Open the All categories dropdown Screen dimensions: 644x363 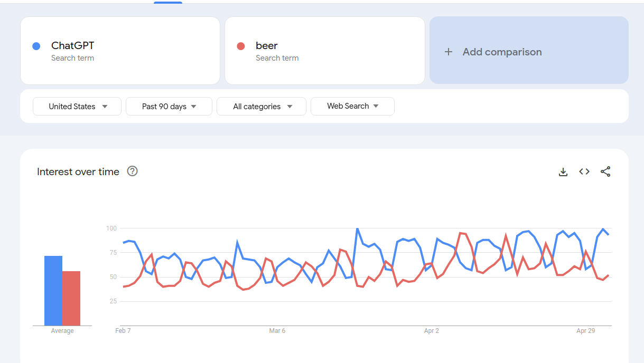262,106
